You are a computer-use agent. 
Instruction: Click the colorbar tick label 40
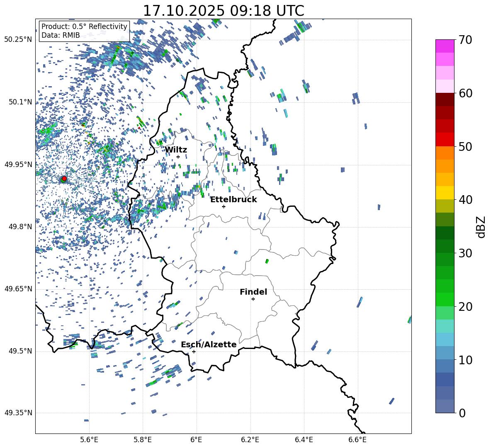coord(465,200)
